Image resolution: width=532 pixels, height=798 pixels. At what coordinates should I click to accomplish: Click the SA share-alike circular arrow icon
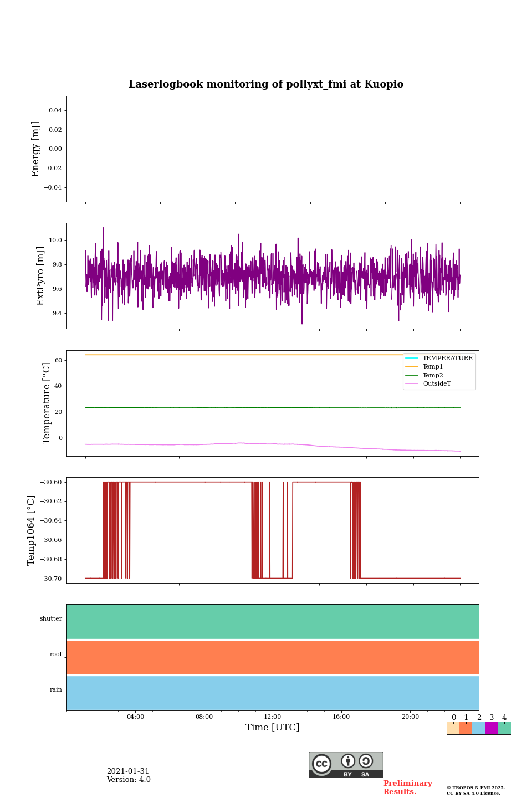coord(366,761)
